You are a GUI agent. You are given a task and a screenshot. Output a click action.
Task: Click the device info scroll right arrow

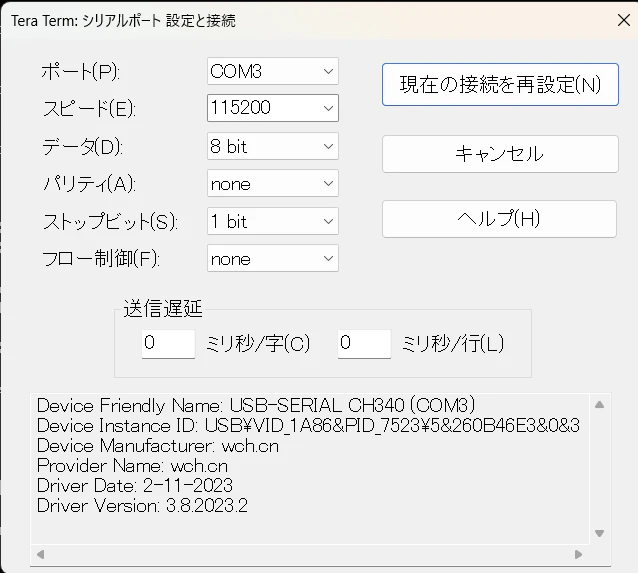tap(578, 554)
